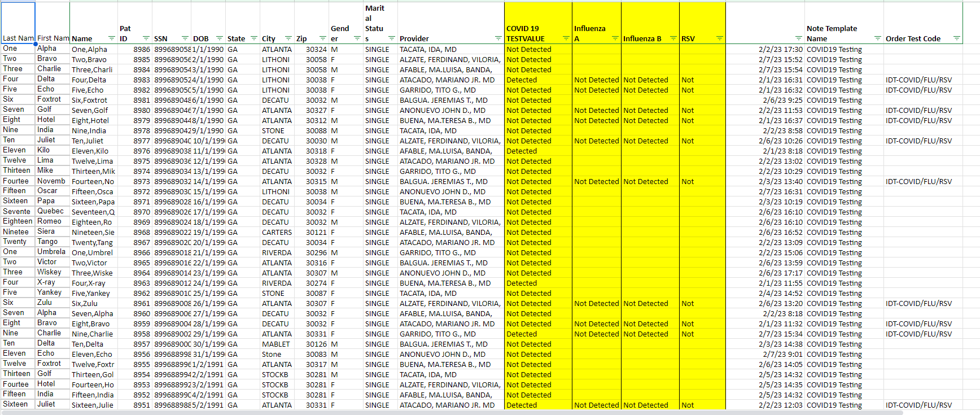Select the timestamp cell "2/3/23 13:40"
Viewport: 980px width, 415px height.
coord(765,181)
